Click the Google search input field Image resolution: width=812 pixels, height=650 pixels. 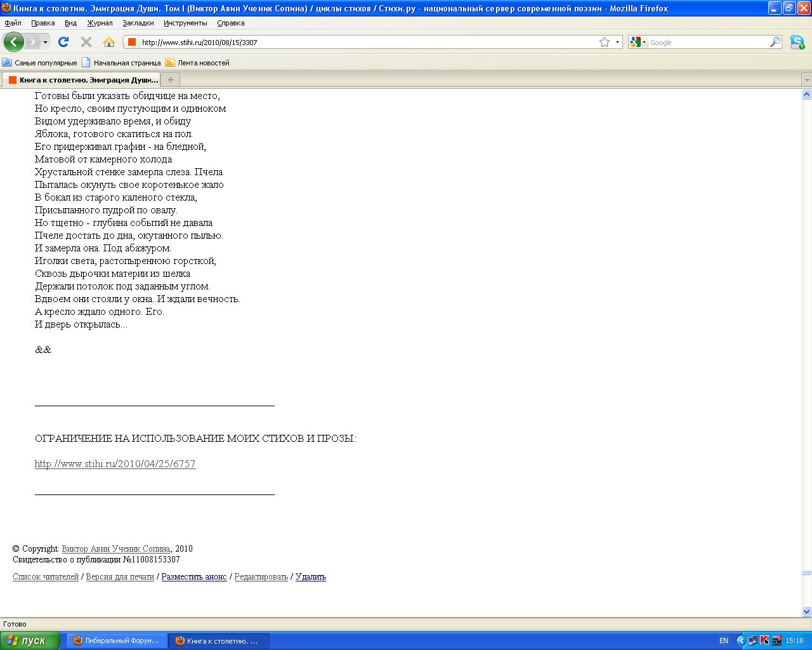709,43
